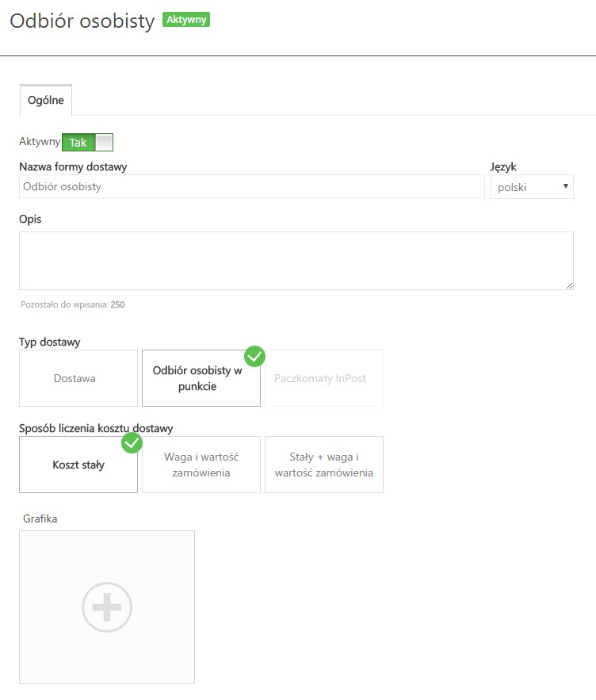Image resolution: width=596 pixels, height=700 pixels.
Task: Click the green Aktywny status badge
Action: (186, 19)
